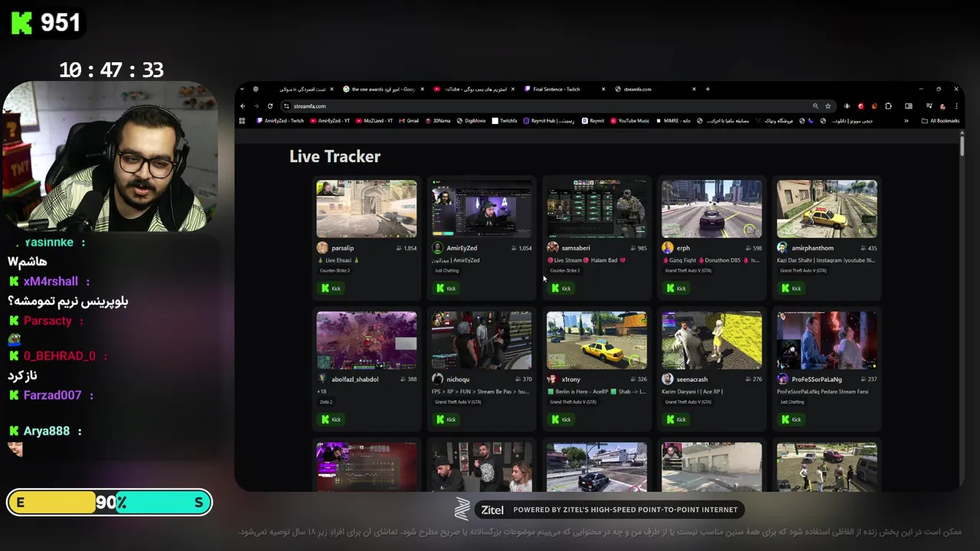Image resolution: width=980 pixels, height=551 pixels.
Task: Click the erph streamer avatar
Action: pos(668,248)
